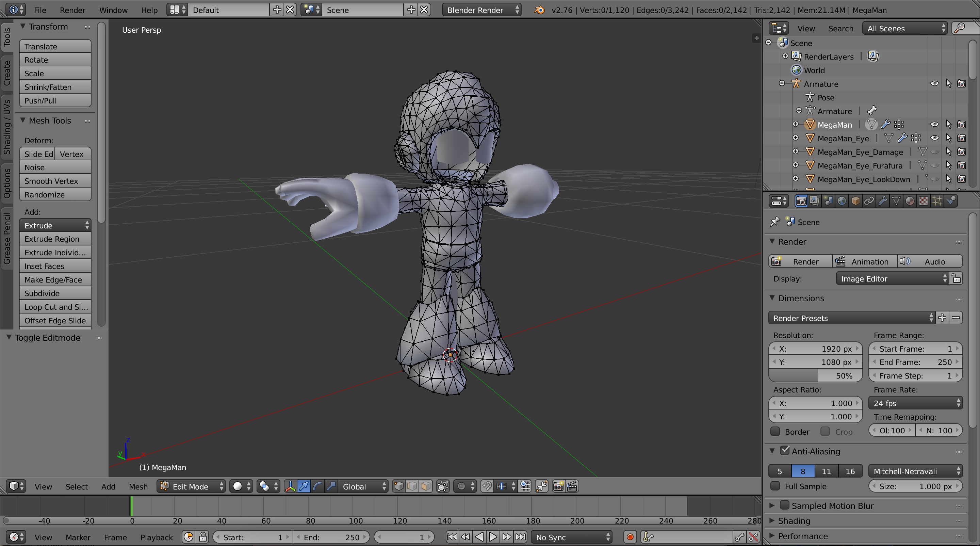Viewport: 980px width, 546px height.
Task: Open the 24 fps frame rate dropdown
Action: [916, 403]
